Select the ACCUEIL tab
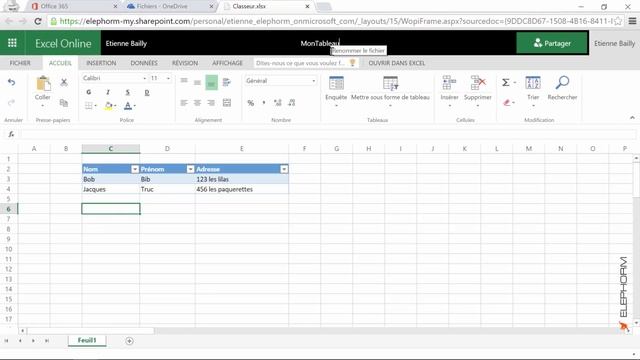Screen dimensions: 640x360 click(x=60, y=63)
